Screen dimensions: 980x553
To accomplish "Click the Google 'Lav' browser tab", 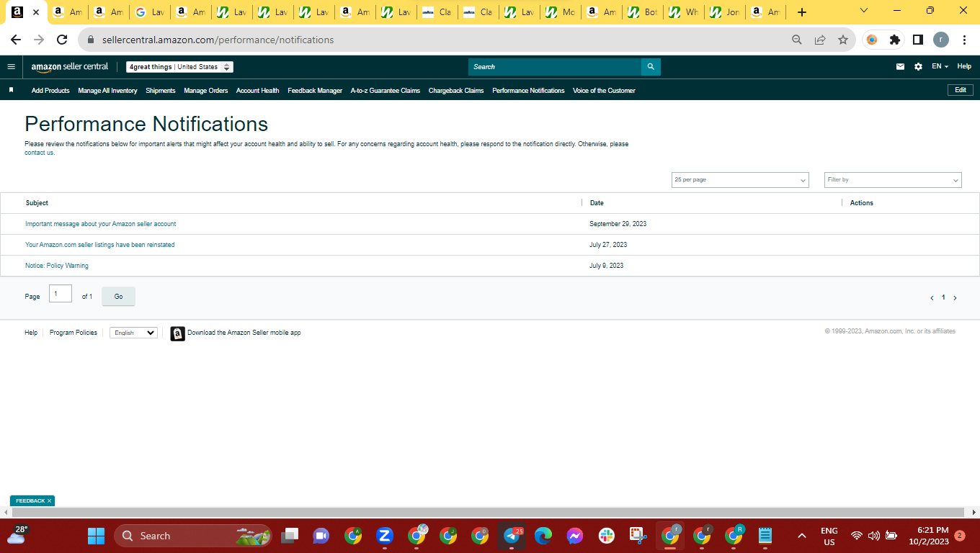I will [149, 12].
